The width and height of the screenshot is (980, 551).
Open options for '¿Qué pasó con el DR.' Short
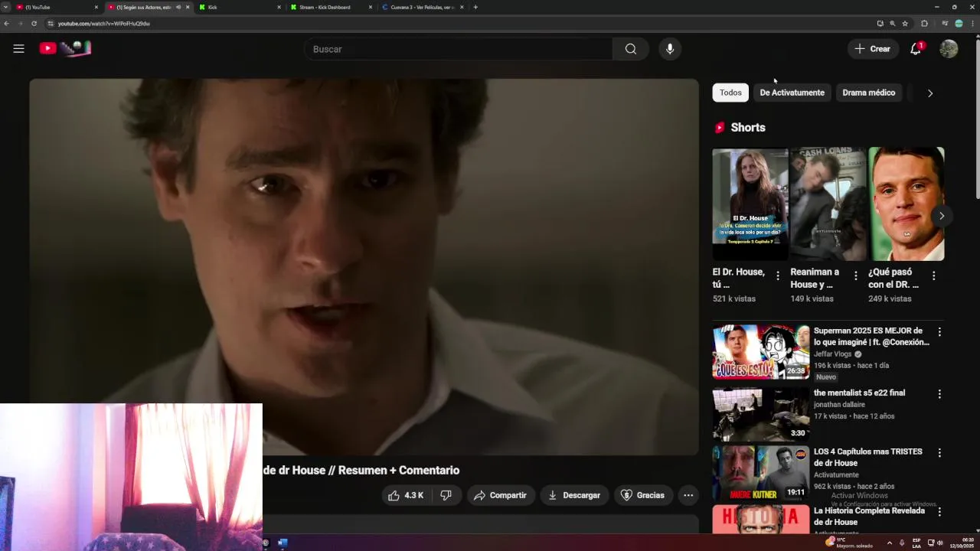tap(933, 275)
